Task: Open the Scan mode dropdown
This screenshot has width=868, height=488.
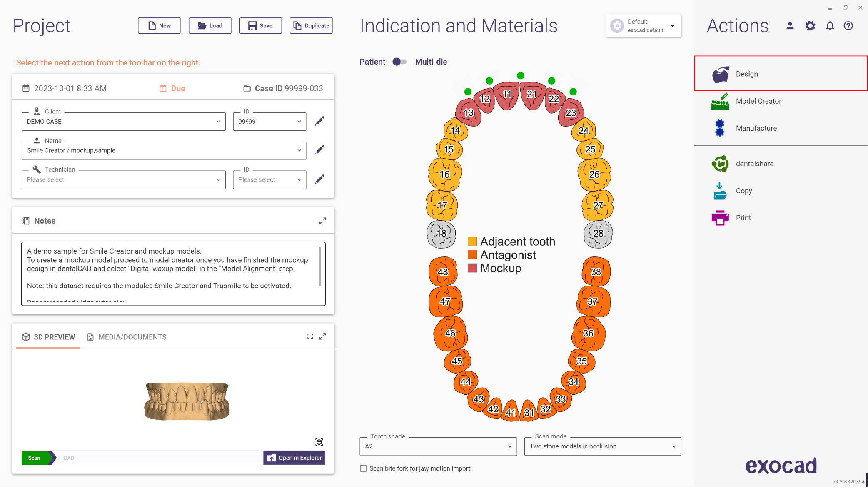Action: click(x=602, y=446)
